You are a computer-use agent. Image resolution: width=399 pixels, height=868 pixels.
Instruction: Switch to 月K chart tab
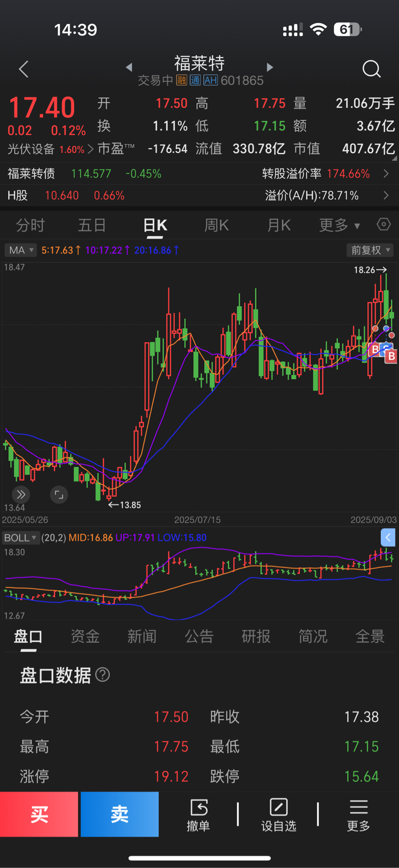tap(278, 225)
